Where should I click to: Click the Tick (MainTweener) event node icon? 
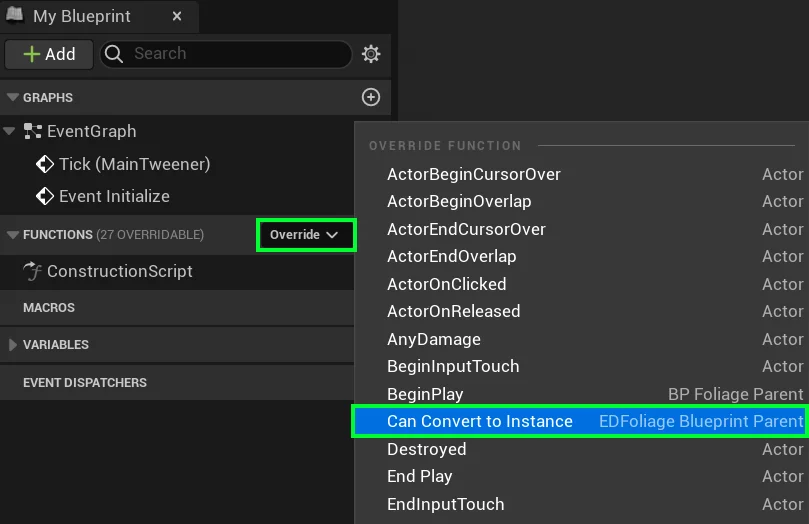[45, 164]
